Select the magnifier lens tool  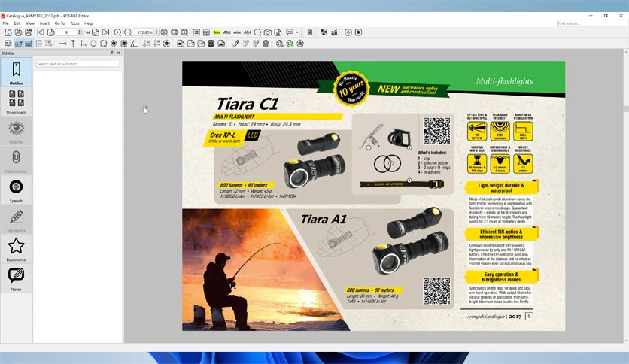257,32
